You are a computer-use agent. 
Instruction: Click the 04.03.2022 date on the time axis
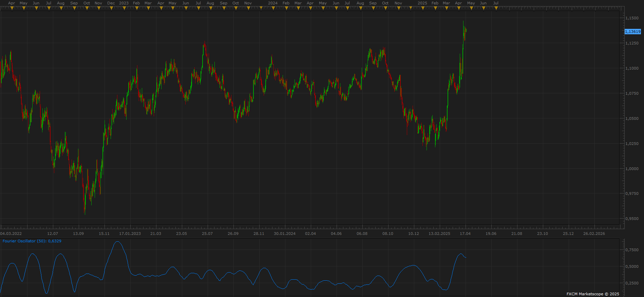[11, 234]
